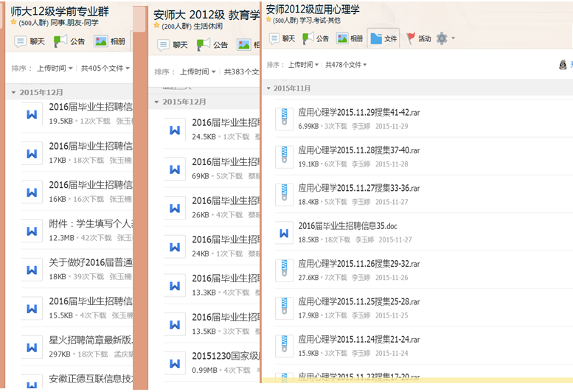Open the 活动 tab with red flag
The height and width of the screenshot is (392, 573).
tap(418, 38)
